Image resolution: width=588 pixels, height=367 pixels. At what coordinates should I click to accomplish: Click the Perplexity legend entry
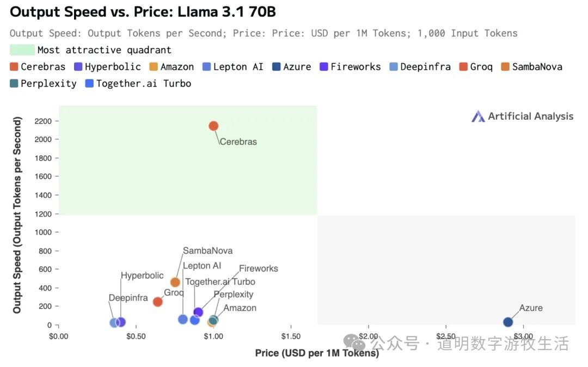[43, 84]
